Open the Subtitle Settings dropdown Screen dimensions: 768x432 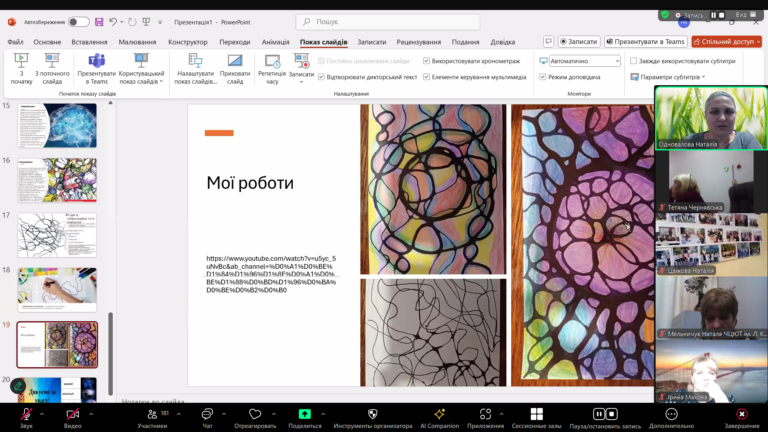click(670, 77)
